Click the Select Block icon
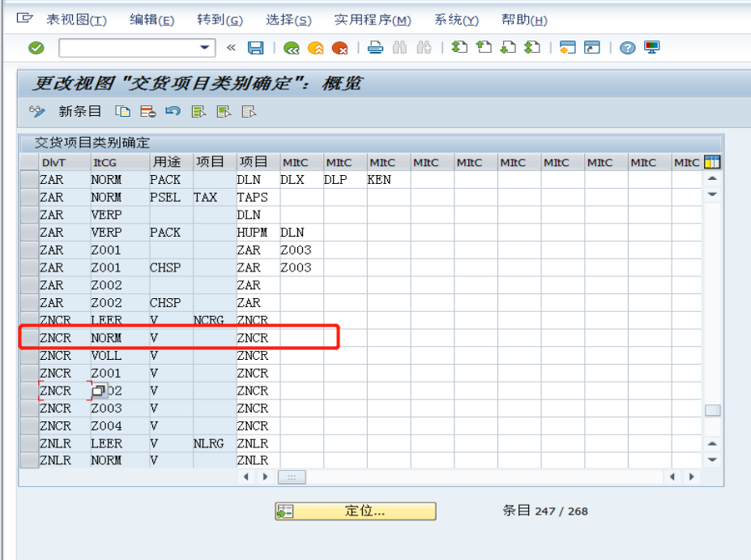The image size is (751, 560). [224, 112]
